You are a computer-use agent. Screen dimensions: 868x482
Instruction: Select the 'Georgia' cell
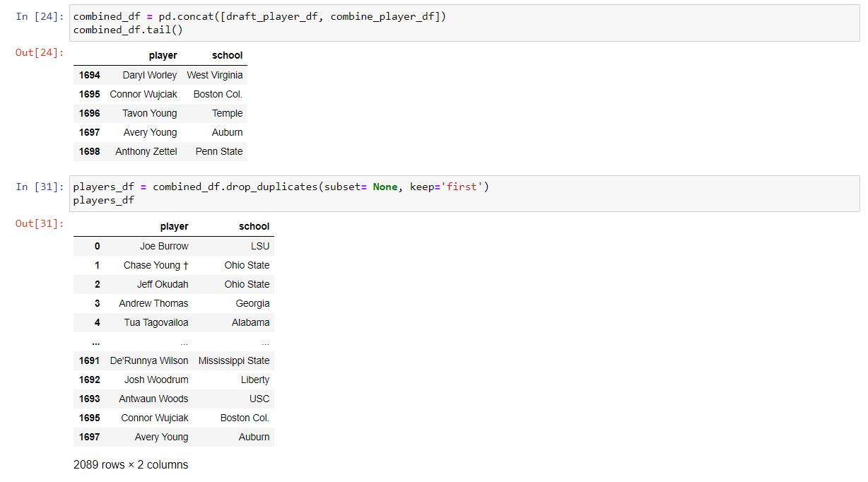point(253,303)
